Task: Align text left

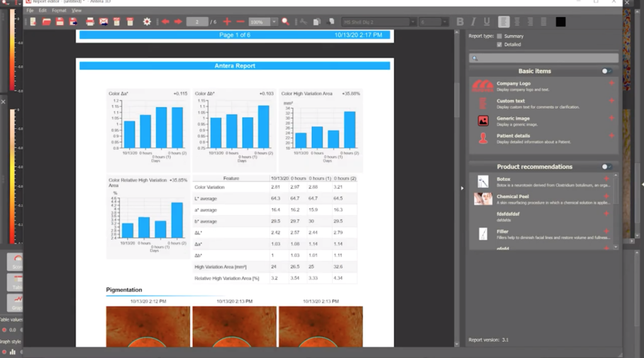Action: (x=504, y=22)
